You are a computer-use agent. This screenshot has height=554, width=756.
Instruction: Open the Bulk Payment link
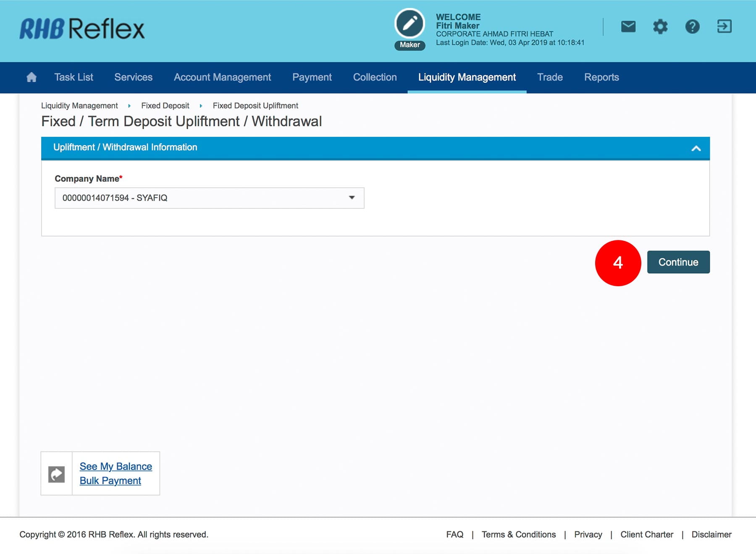[110, 481]
